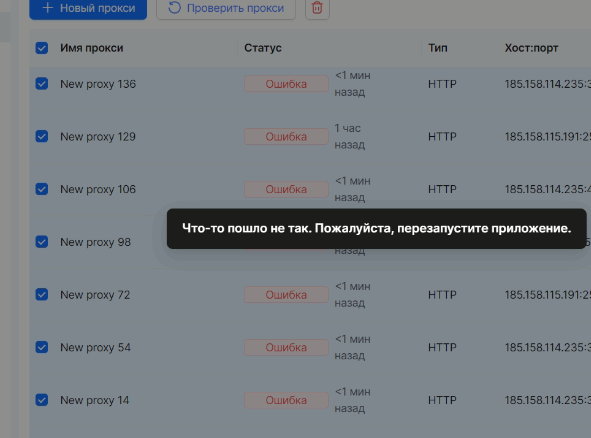Image resolution: width=591 pixels, height=438 pixels.
Task: Select the "New proxy 106" name
Action: pos(98,189)
